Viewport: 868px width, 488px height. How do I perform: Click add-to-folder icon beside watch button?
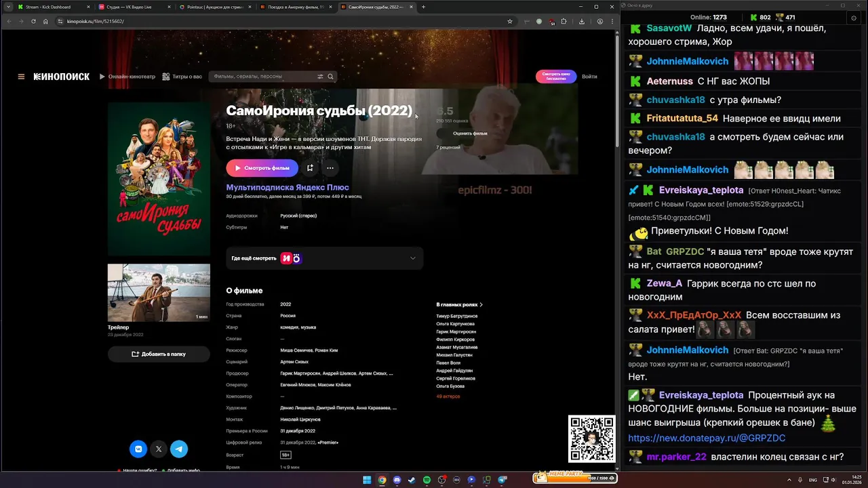[310, 168]
